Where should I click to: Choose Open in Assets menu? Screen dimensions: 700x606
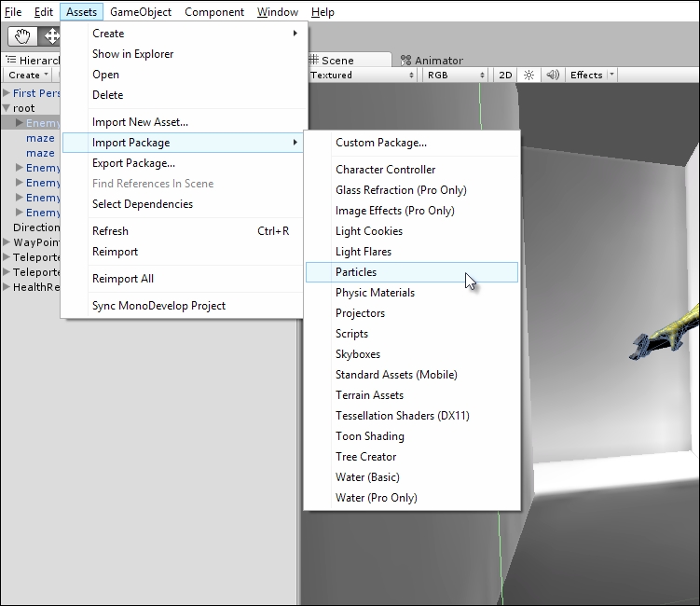184,75
